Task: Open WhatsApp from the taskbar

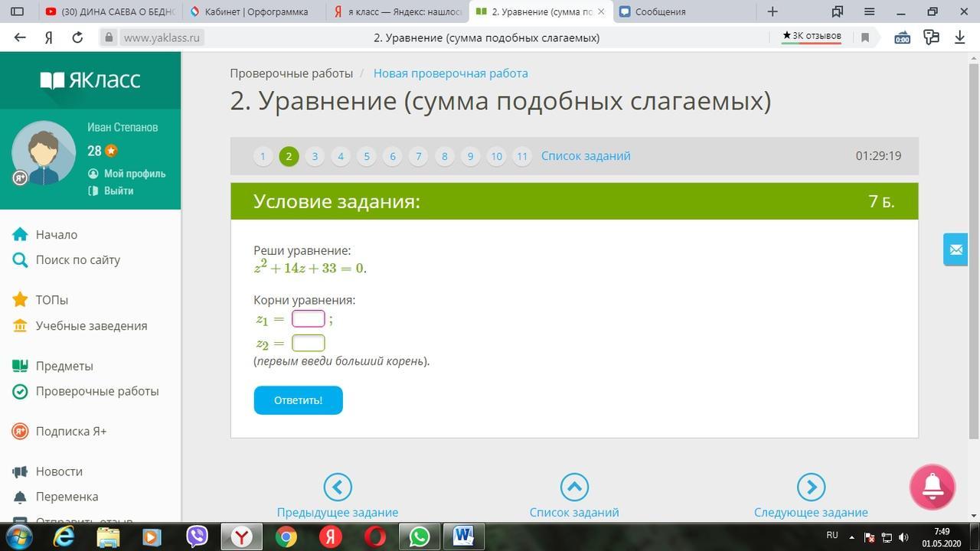Action: pyautogui.click(x=420, y=537)
